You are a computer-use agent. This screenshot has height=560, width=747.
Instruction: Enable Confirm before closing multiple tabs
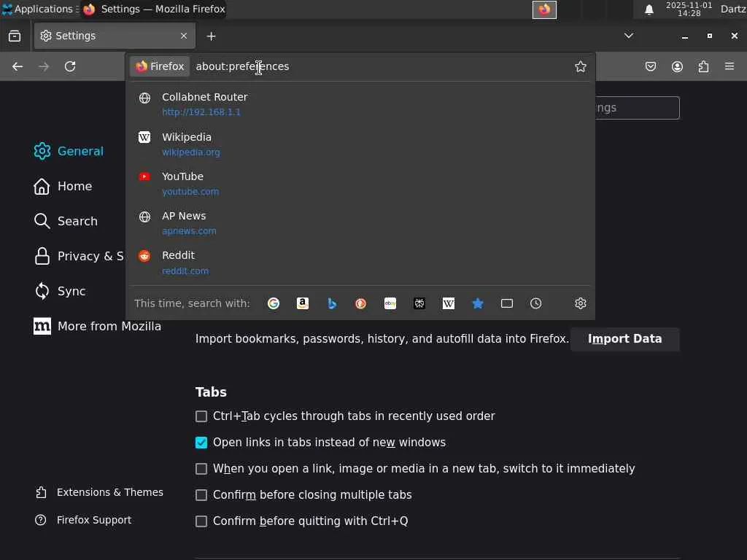[x=201, y=495]
